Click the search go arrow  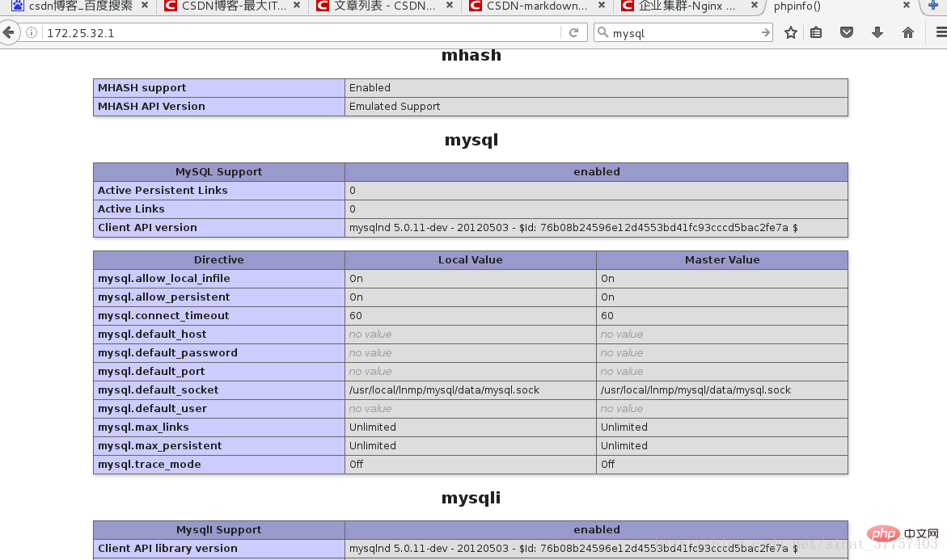point(765,32)
